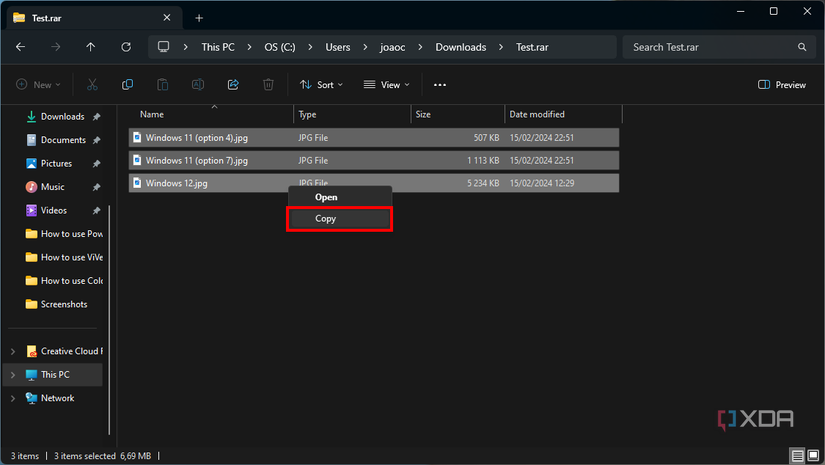Screen dimensions: 825x465
Task: Click the Rename toolbar icon
Action: 198,85
